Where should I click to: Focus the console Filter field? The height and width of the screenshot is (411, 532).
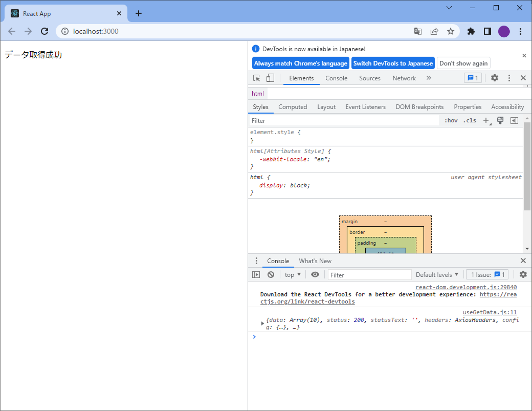click(x=369, y=275)
